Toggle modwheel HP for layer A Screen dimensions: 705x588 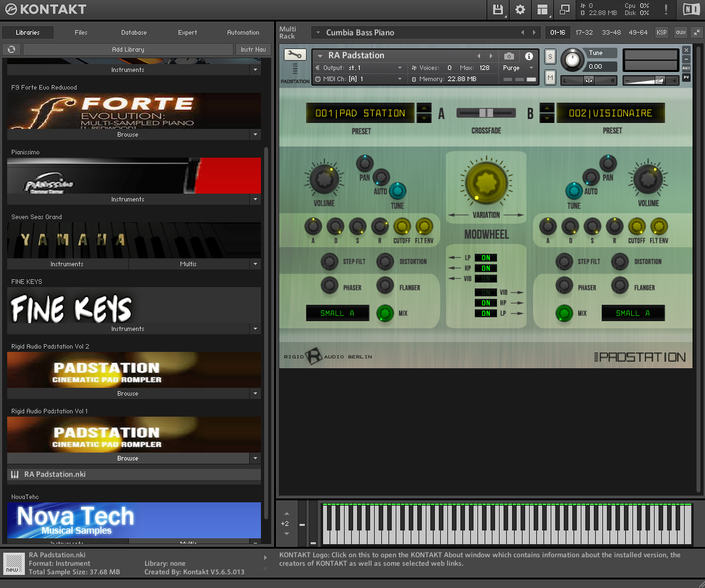pos(485,268)
